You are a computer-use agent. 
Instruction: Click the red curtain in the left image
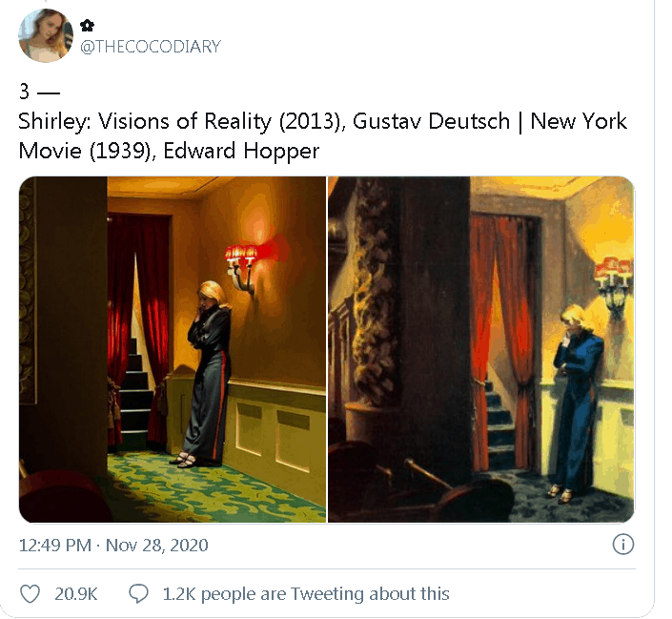click(x=137, y=326)
